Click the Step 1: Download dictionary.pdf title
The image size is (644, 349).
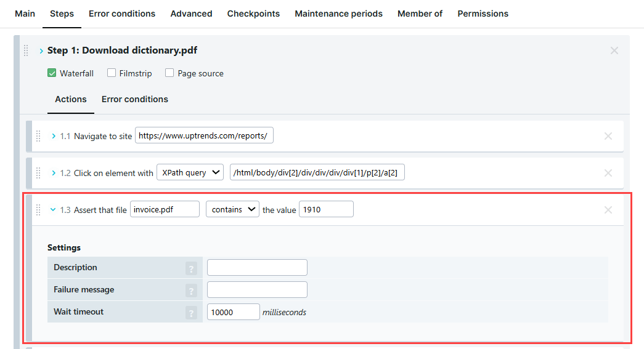pos(123,50)
